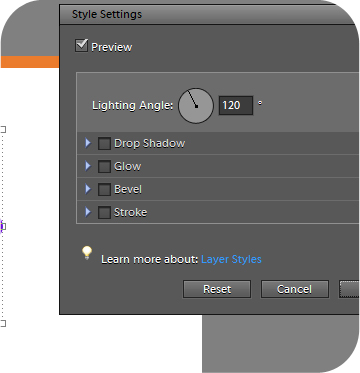Select the lower transform handle on canvas edge
Image resolution: width=360 pixels, height=373 pixels.
tap(3, 323)
